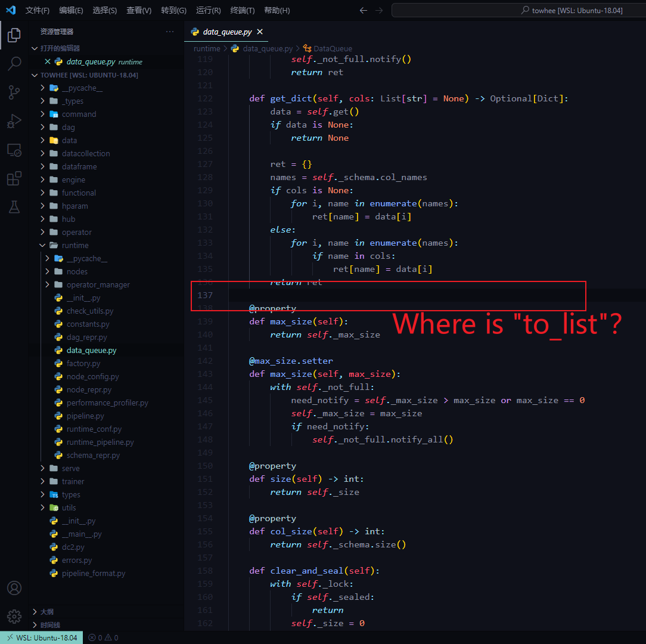Open explorer more actions ellipsis
The height and width of the screenshot is (644, 646).
[x=170, y=32]
